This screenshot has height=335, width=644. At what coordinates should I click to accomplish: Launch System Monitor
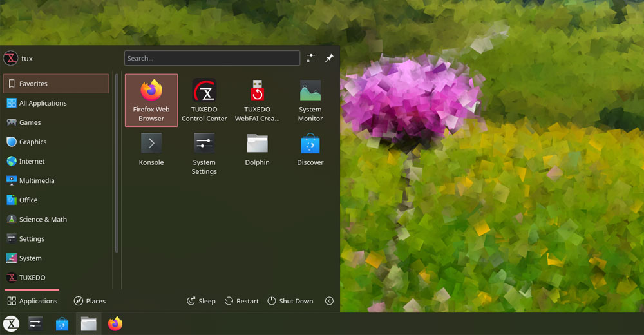310,100
